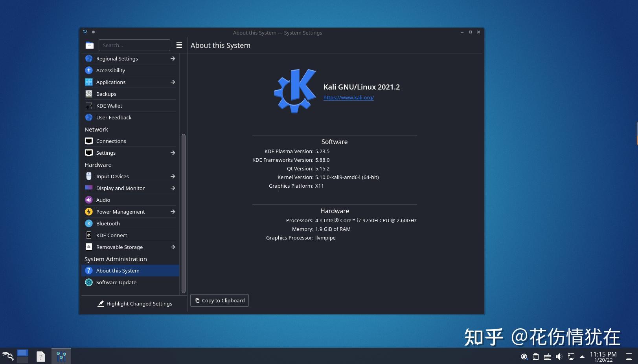The width and height of the screenshot is (638, 364).
Task: Open the https://www.kali.org/ link
Action: 348,97
